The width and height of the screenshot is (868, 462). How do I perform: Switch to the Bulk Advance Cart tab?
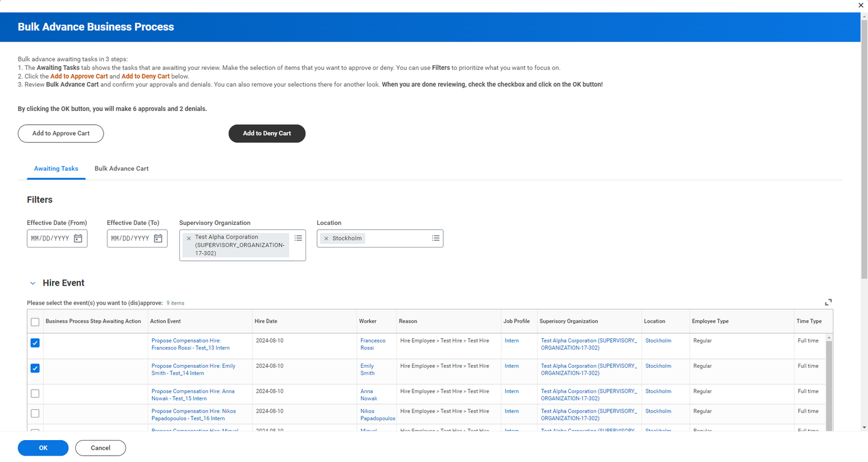122,168
